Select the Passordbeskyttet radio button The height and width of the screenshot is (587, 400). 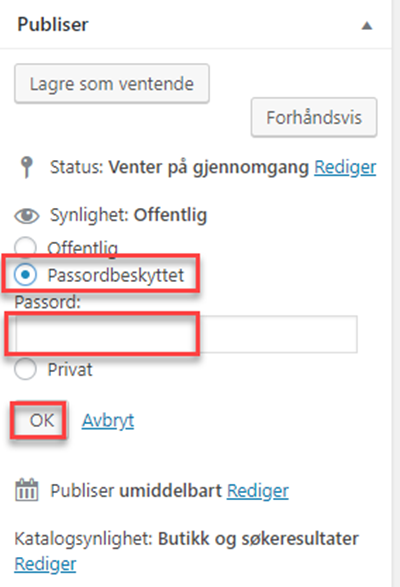point(25,275)
